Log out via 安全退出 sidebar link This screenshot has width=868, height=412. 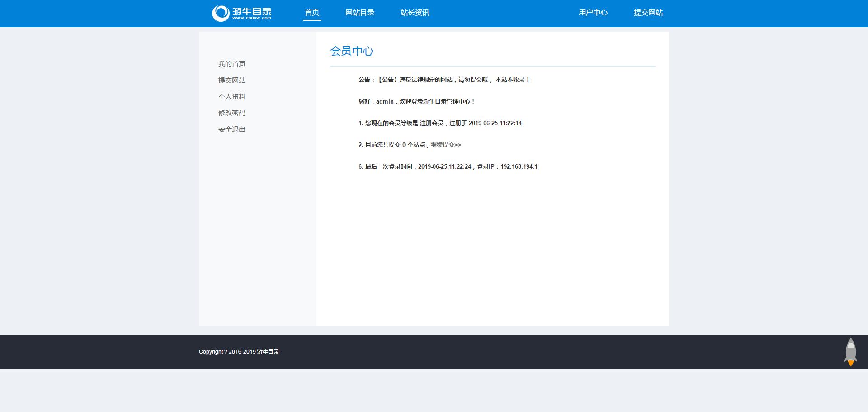pyautogui.click(x=231, y=129)
